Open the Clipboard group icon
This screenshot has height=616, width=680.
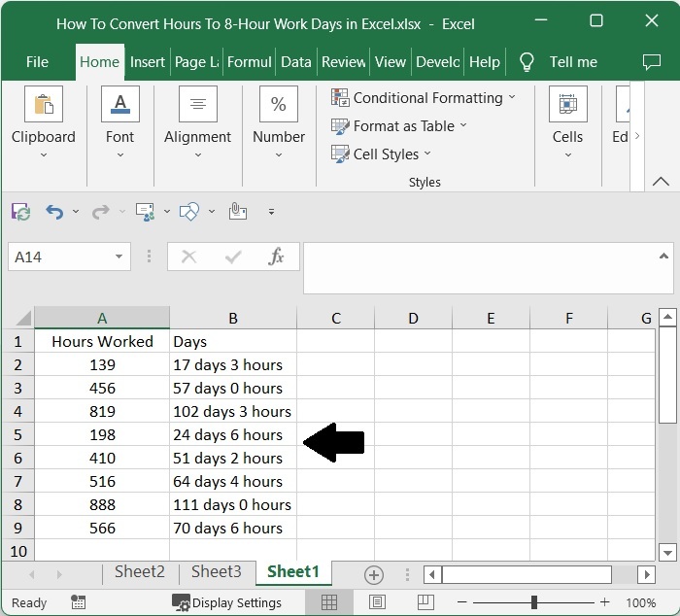43,105
